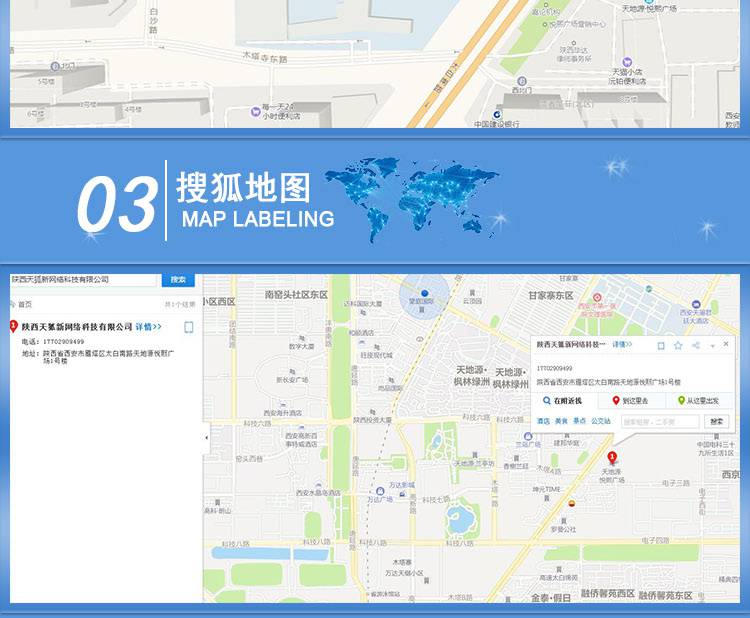
Task: Click the hotel icon at the map's top right
Action: [696, 304]
